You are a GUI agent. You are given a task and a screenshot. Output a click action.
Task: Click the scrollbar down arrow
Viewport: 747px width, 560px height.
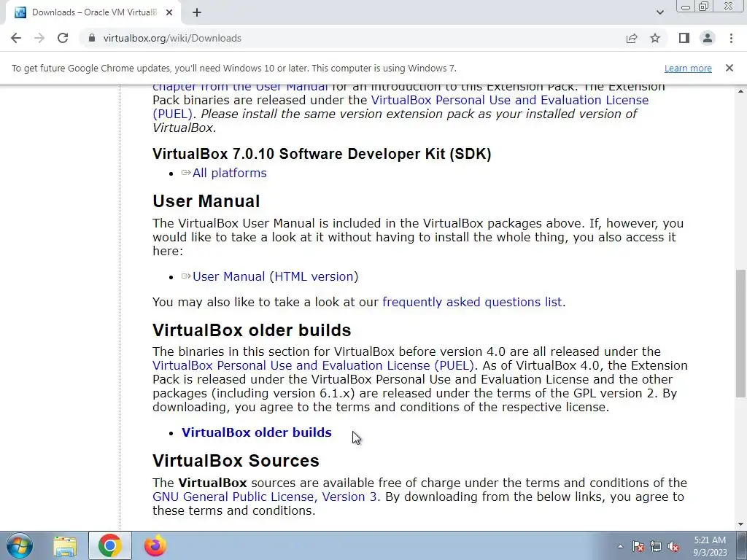[740, 524]
